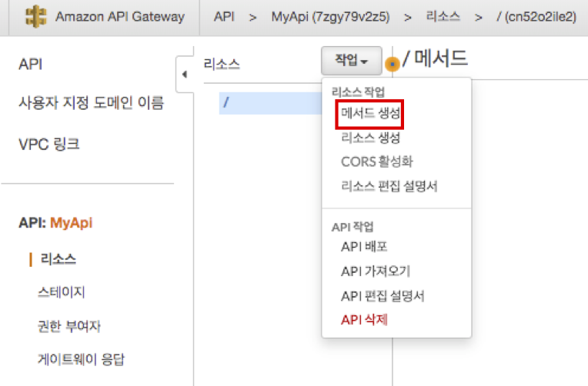Click 게이트웨이 응답 in the sidebar
This screenshot has height=386, width=588.
coord(80,359)
